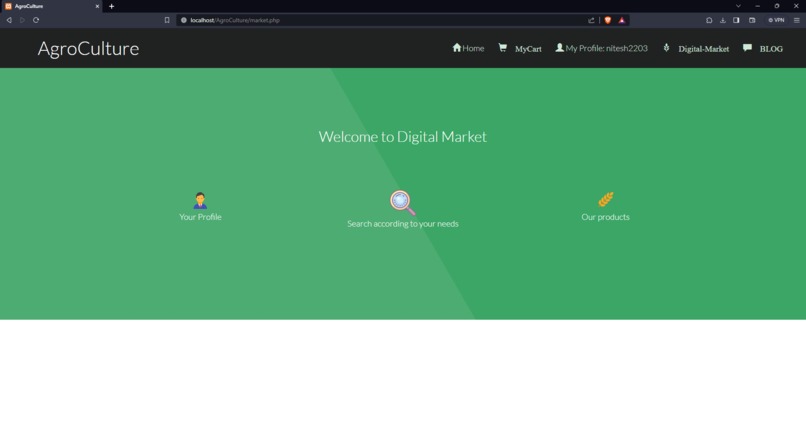Restore down the browser window
The width and height of the screenshot is (806, 433).
click(x=777, y=6)
